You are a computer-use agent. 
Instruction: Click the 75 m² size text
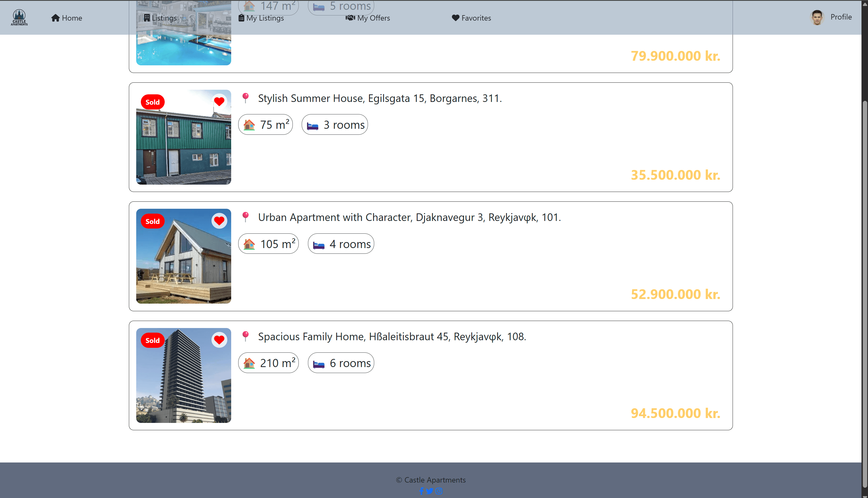275,124
